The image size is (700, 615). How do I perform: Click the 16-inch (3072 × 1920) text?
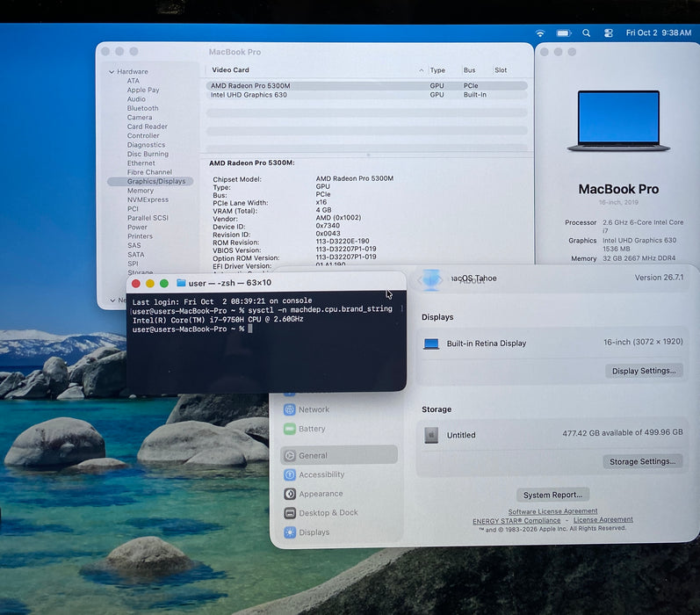tap(643, 342)
